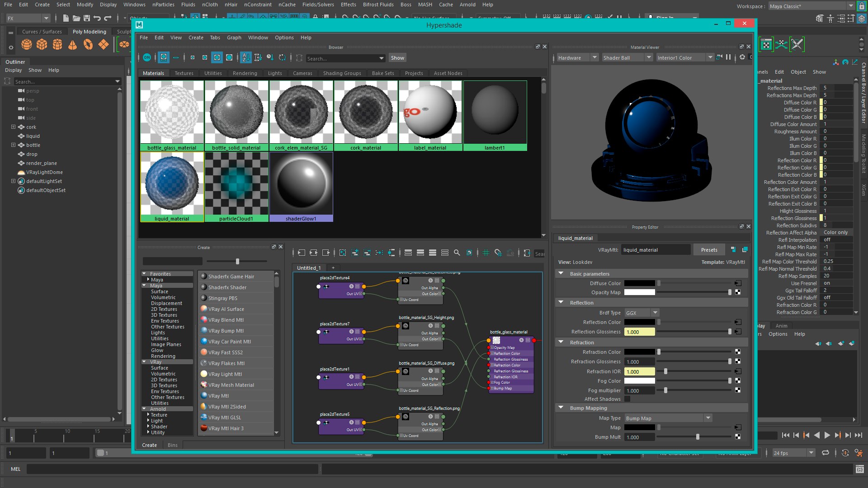Collapse the Reflection section in Property Editor
Image resolution: width=868 pixels, height=488 pixels.
click(561, 303)
